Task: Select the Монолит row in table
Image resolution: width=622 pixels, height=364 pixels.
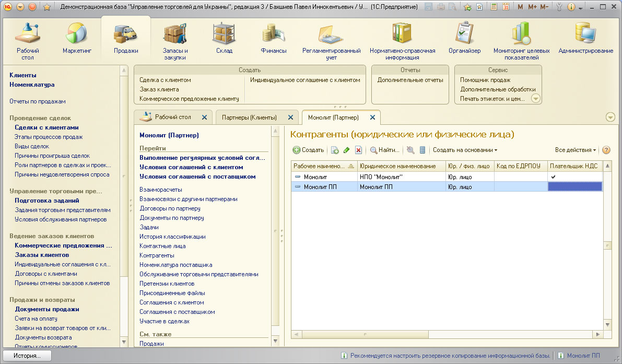Action: [447, 177]
